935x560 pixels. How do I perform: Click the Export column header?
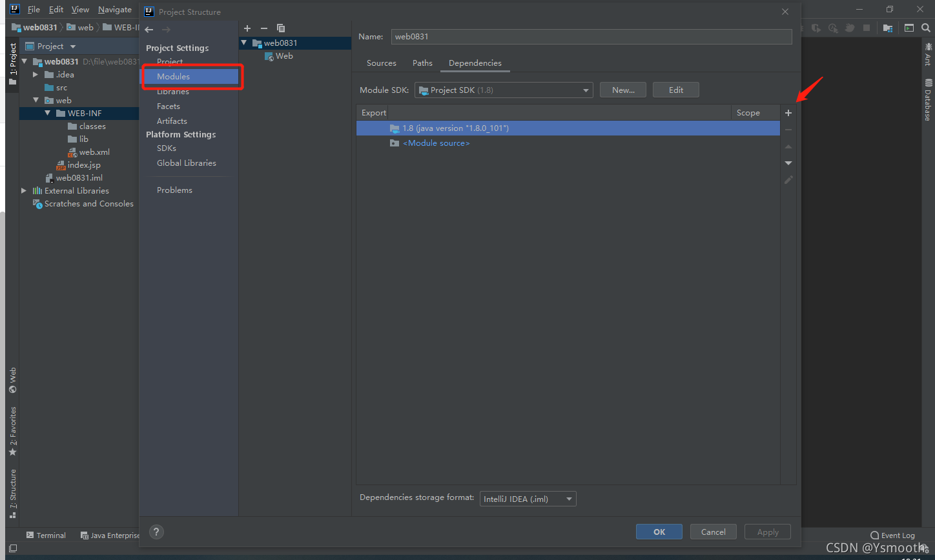click(x=374, y=113)
